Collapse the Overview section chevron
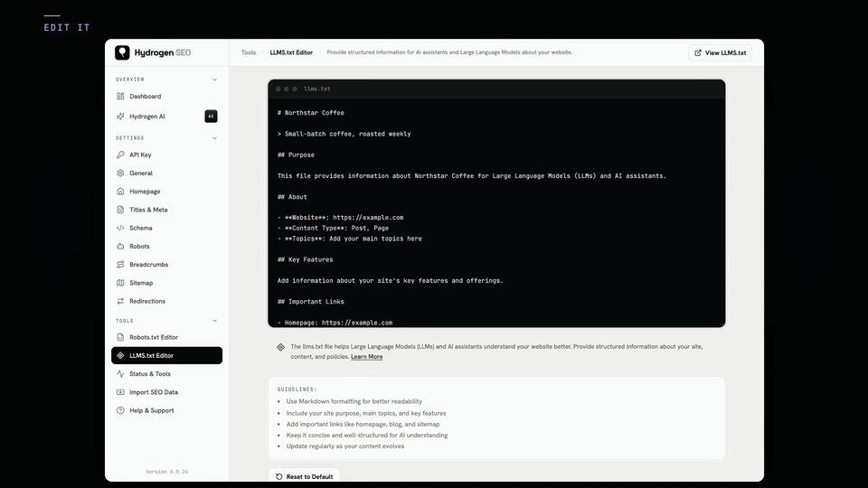 [215, 80]
